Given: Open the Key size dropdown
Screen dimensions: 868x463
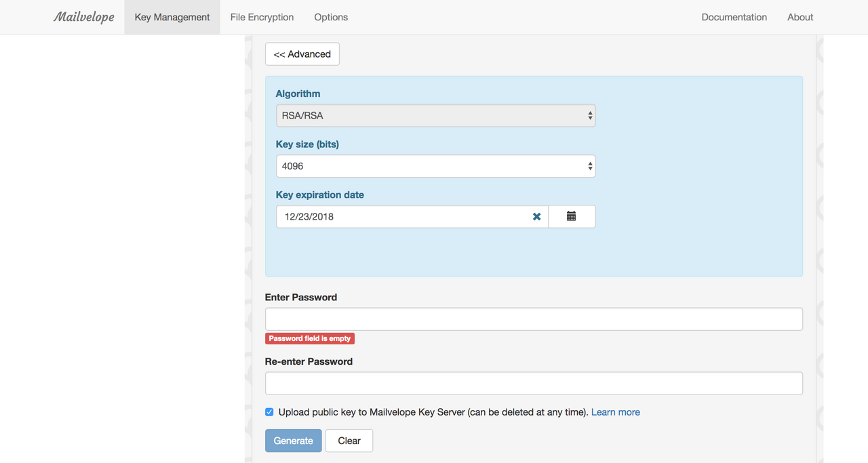Looking at the screenshot, I should pyautogui.click(x=435, y=165).
